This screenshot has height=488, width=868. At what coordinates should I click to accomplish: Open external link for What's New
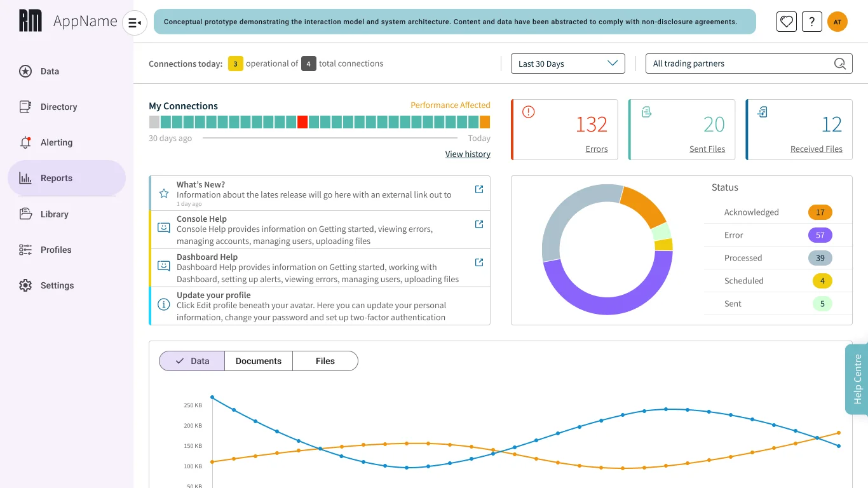[x=479, y=189]
